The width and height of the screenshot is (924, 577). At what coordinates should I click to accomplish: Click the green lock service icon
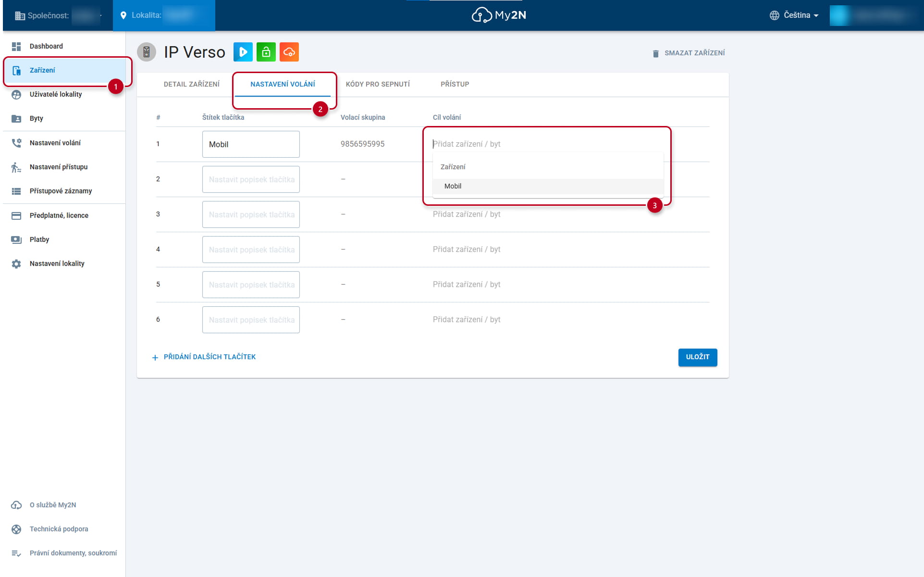(x=266, y=52)
